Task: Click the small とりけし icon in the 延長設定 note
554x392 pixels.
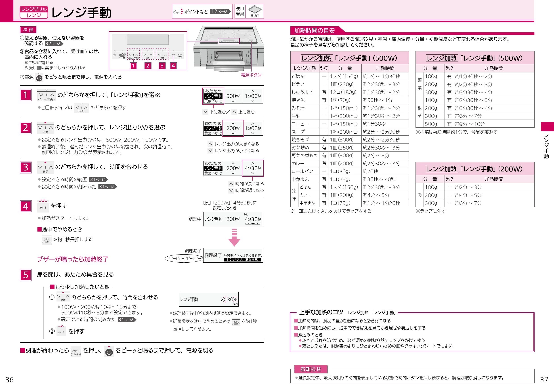Action: [x=236, y=322]
